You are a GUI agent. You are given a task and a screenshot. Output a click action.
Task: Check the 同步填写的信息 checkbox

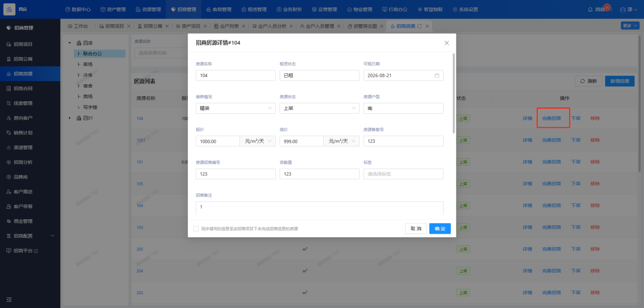(196, 229)
